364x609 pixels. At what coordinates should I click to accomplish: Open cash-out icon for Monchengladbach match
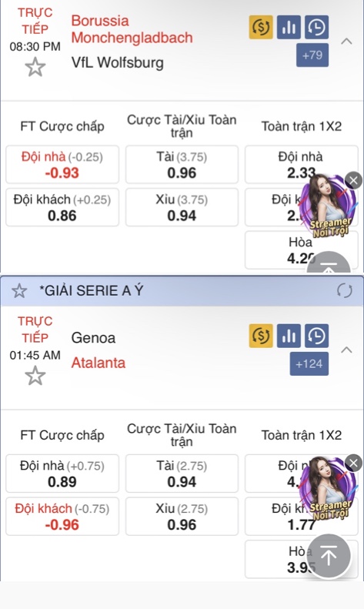click(x=261, y=27)
